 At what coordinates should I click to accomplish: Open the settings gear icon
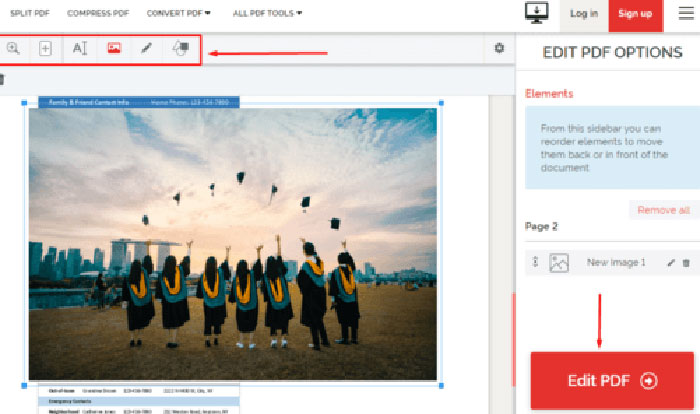point(500,48)
